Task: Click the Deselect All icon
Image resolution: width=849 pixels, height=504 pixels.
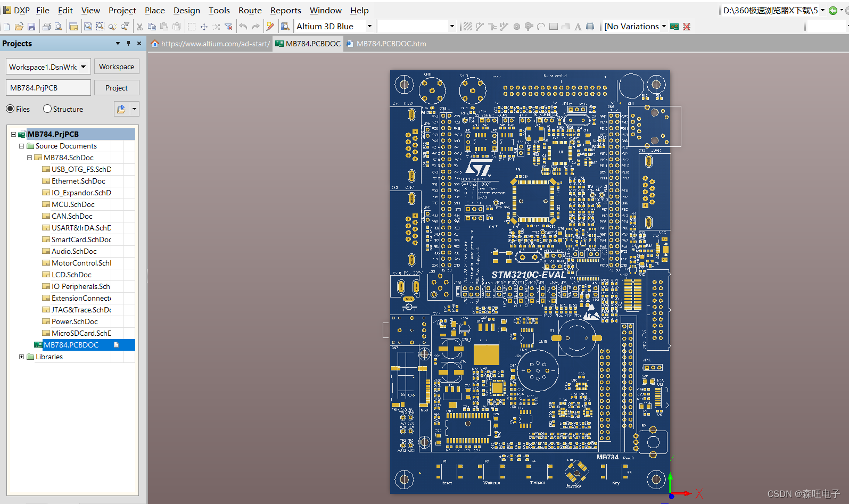Action: [216, 27]
